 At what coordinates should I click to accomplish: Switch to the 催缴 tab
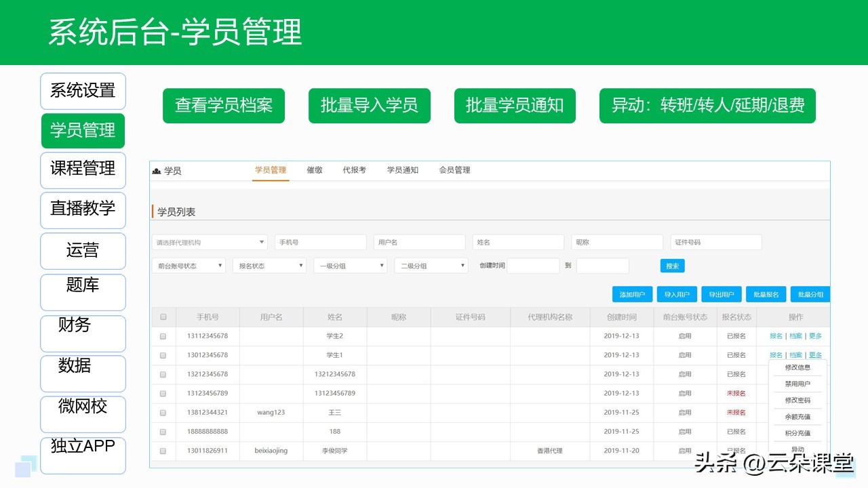click(x=313, y=170)
